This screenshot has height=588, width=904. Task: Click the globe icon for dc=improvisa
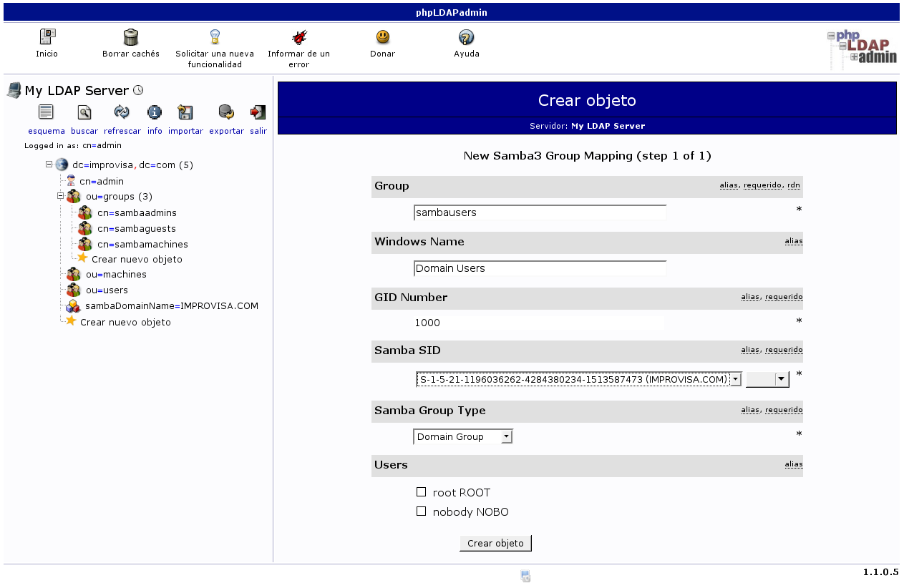pyautogui.click(x=62, y=165)
